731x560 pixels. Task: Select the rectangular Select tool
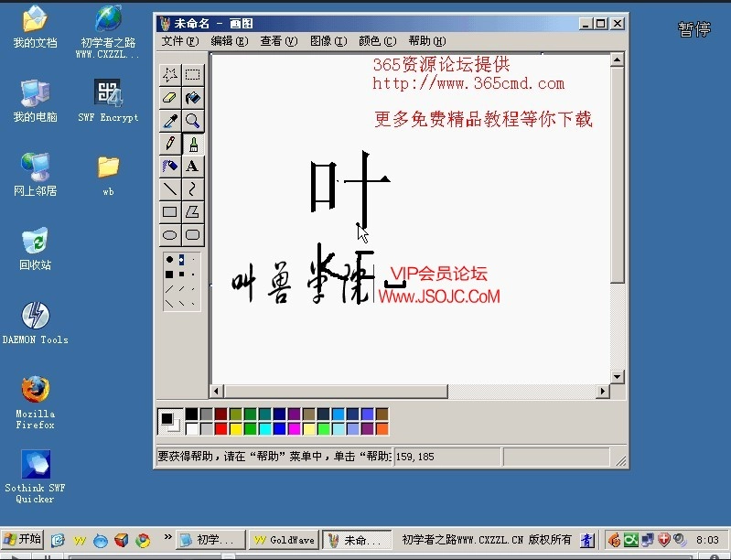tap(192, 75)
